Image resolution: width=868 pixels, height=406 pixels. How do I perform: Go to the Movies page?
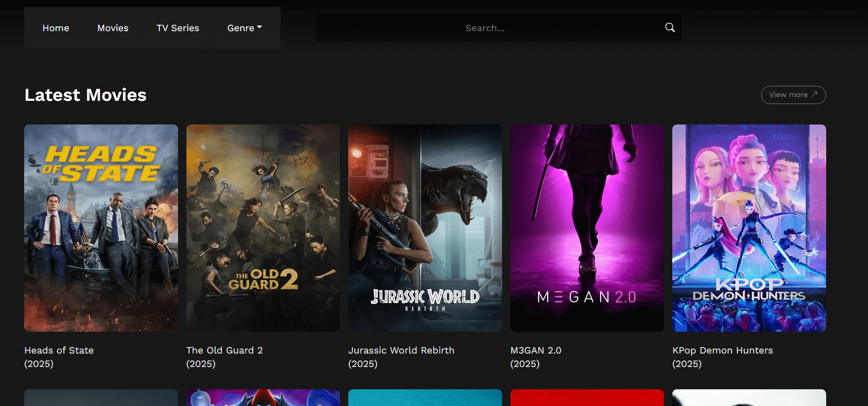point(113,28)
